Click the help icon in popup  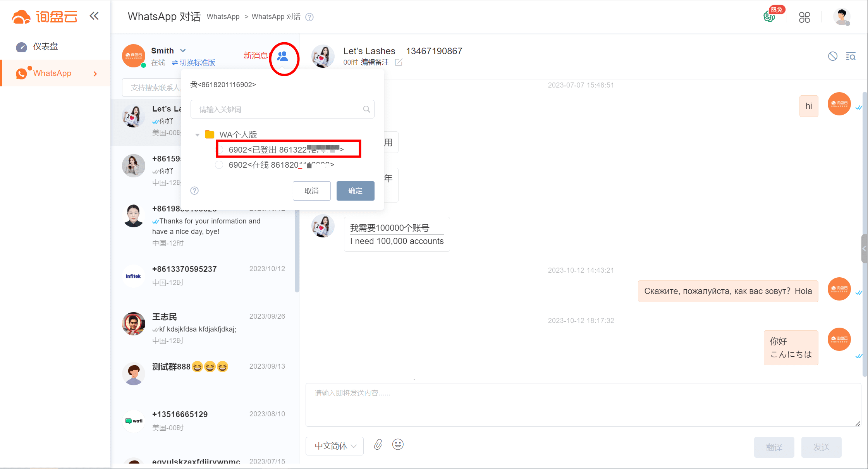point(194,191)
